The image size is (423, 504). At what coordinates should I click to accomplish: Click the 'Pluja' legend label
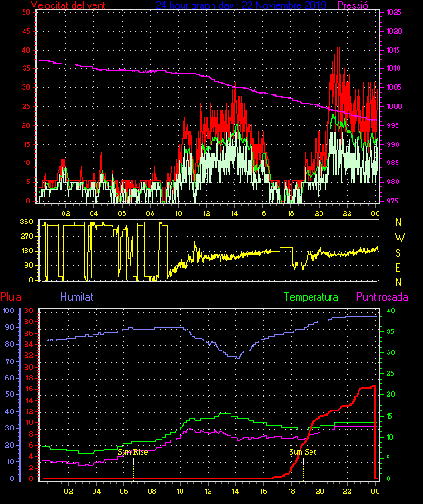click(11, 297)
